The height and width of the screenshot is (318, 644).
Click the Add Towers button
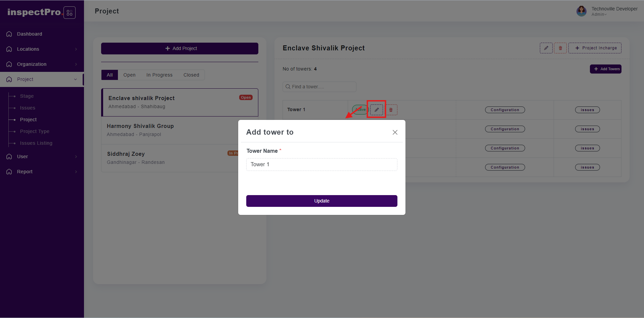(x=605, y=69)
